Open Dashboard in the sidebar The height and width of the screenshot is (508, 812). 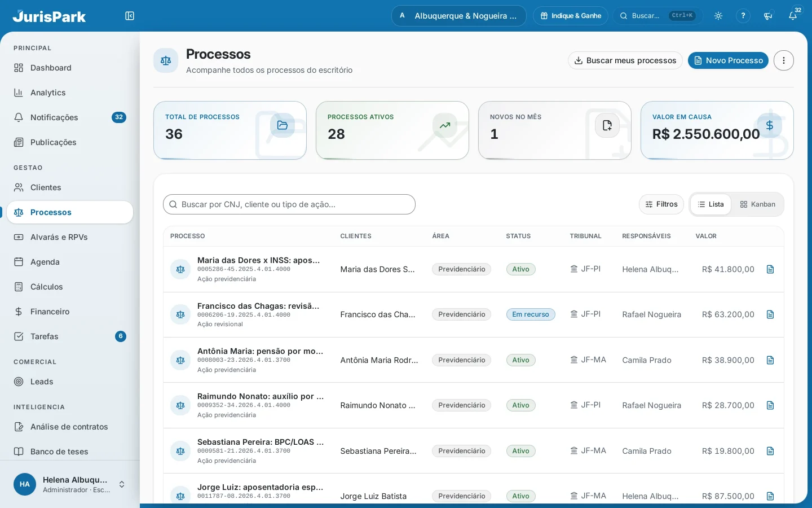pos(70,68)
